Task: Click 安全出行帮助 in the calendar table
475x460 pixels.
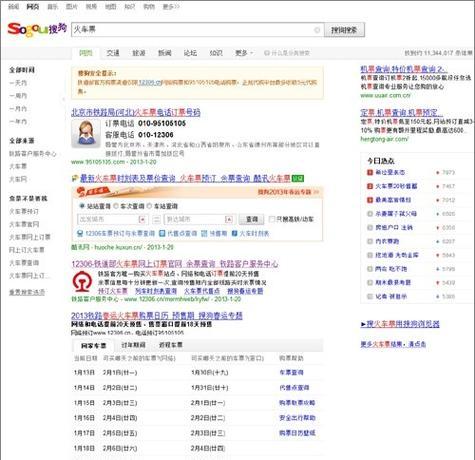Action: [x=297, y=418]
